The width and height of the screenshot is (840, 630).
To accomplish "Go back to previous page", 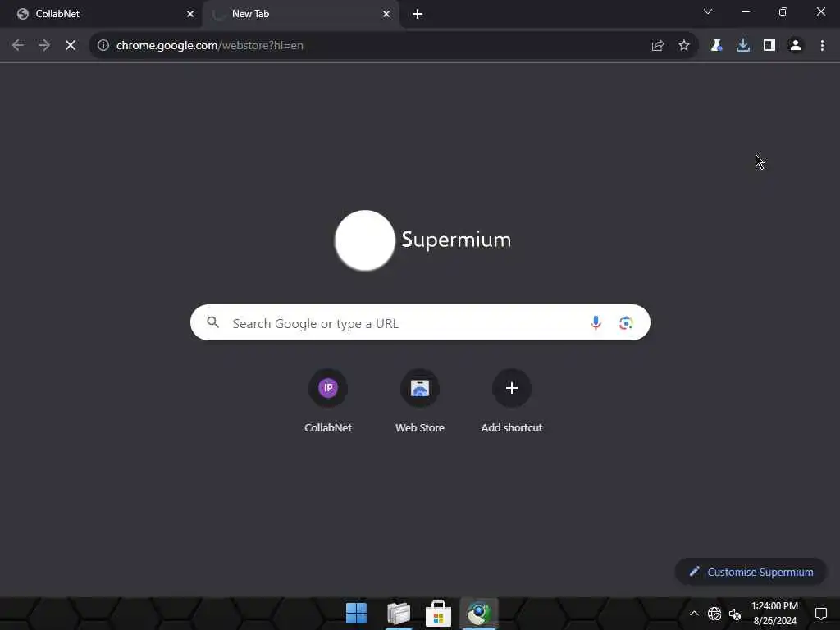I will point(18,46).
